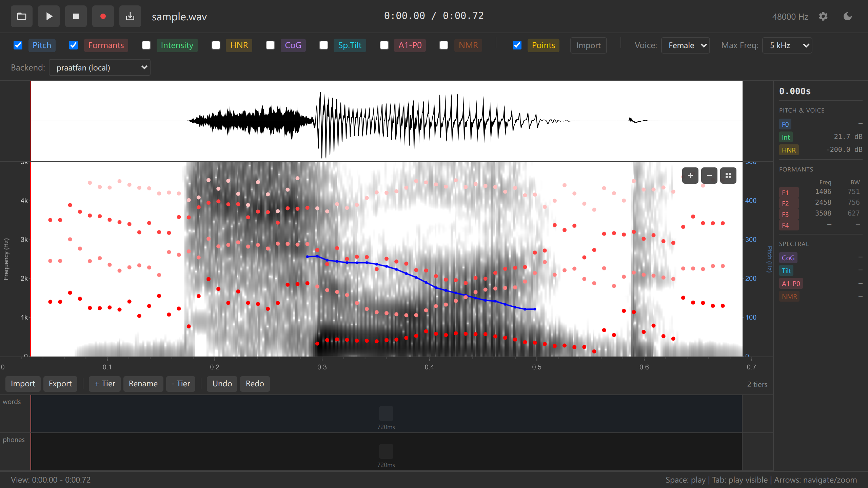The image size is (868, 488).
Task: Toggle dark mode with the moon icon
Action: click(848, 16)
